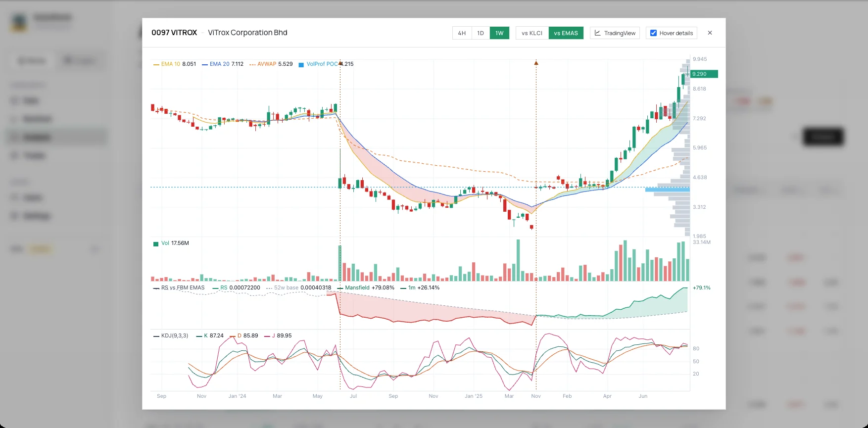The width and height of the screenshot is (868, 428).
Task: Click the EMA 20 legend entry
Action: (x=223, y=64)
